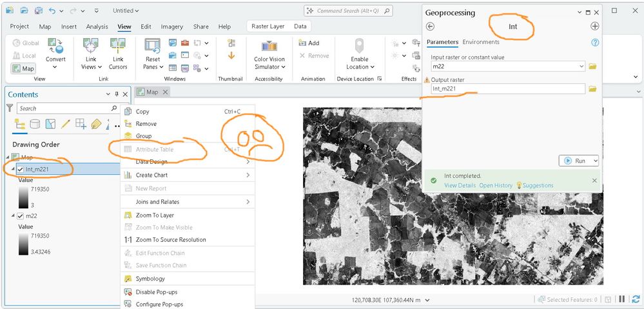Expand the Create Chart submenu
The width and height of the screenshot is (644, 309).
tap(248, 175)
